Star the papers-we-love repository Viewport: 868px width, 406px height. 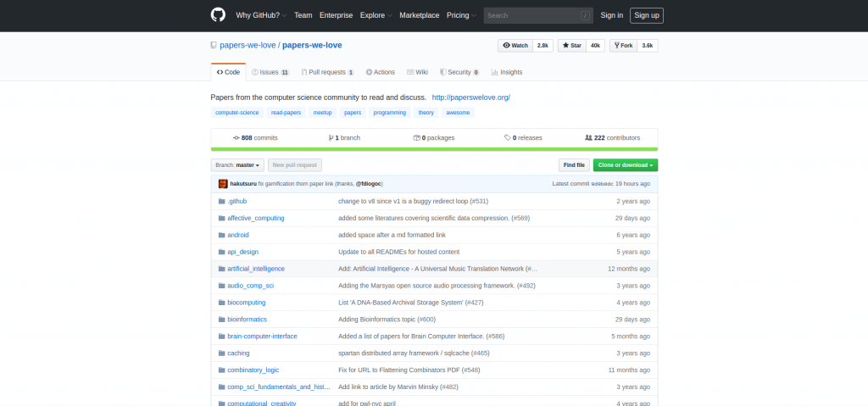[572, 46]
